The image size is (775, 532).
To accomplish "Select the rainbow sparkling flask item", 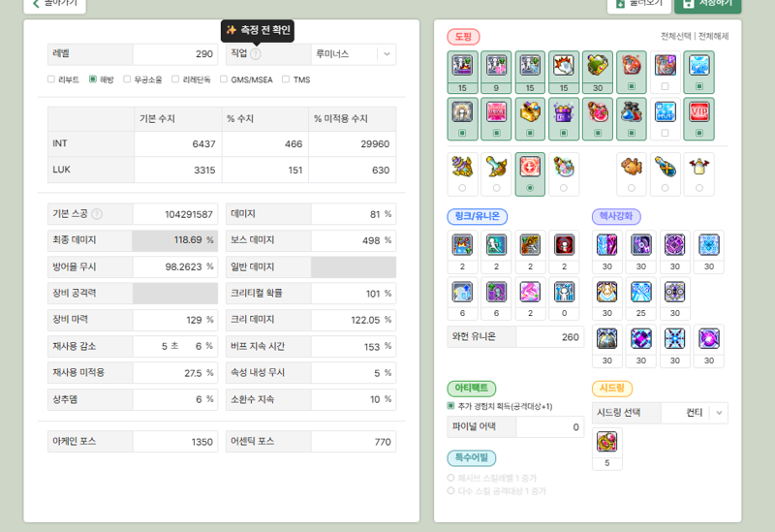I will [x=564, y=174].
